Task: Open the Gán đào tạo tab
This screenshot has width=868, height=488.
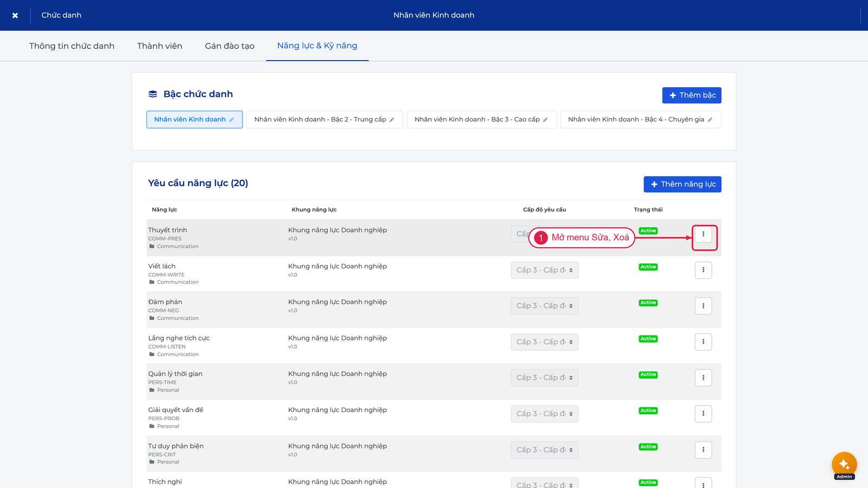Action: click(x=229, y=46)
